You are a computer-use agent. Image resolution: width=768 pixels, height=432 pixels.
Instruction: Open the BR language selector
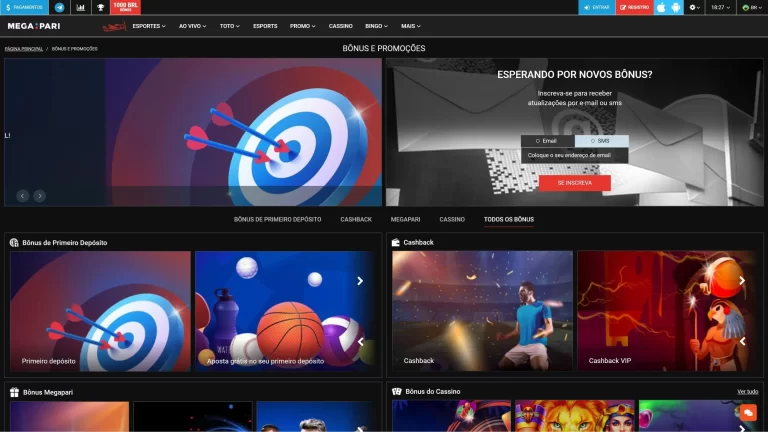752,7
